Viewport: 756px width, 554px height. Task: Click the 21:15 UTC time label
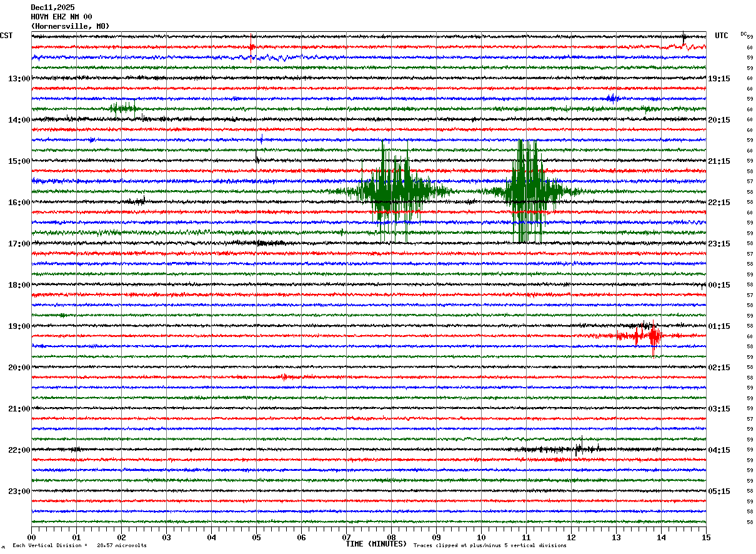tap(719, 161)
